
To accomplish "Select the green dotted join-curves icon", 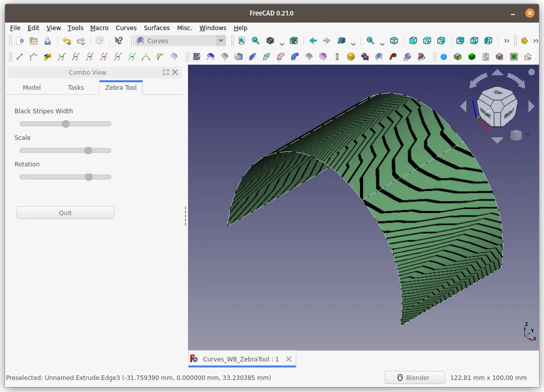I will click(132, 57).
